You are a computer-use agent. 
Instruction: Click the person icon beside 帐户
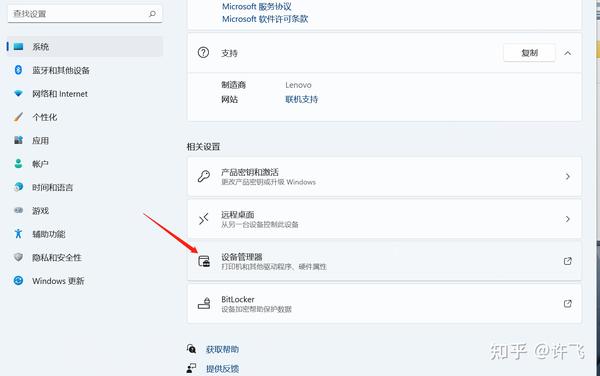[x=18, y=163]
